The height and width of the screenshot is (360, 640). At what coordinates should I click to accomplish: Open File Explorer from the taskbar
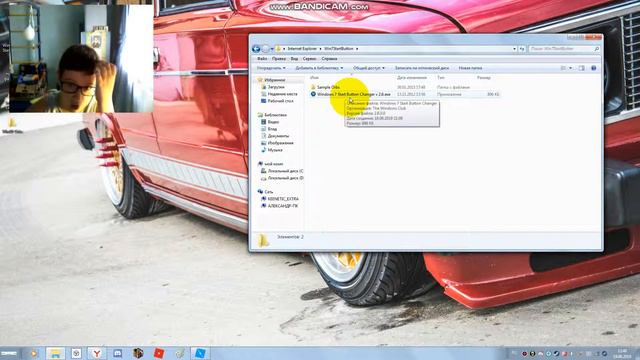(x=55, y=353)
